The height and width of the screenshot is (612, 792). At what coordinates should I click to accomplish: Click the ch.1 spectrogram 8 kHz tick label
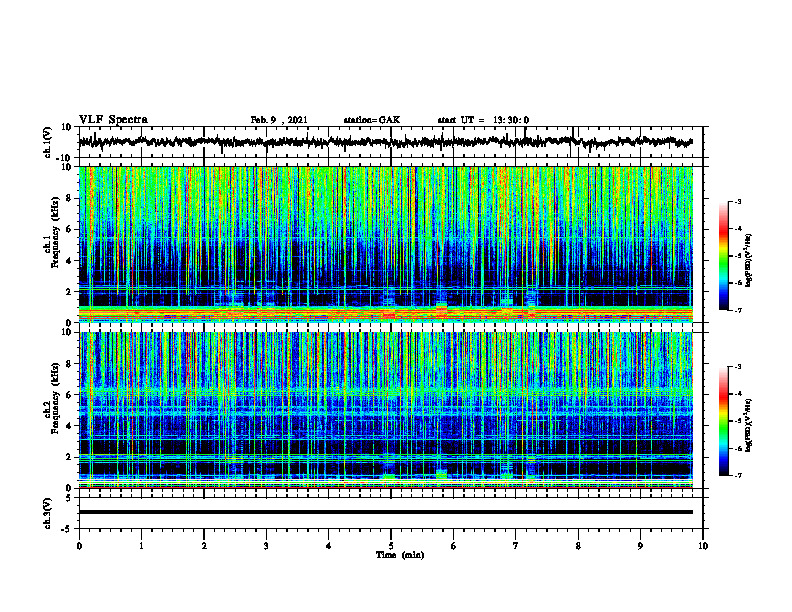coord(69,198)
